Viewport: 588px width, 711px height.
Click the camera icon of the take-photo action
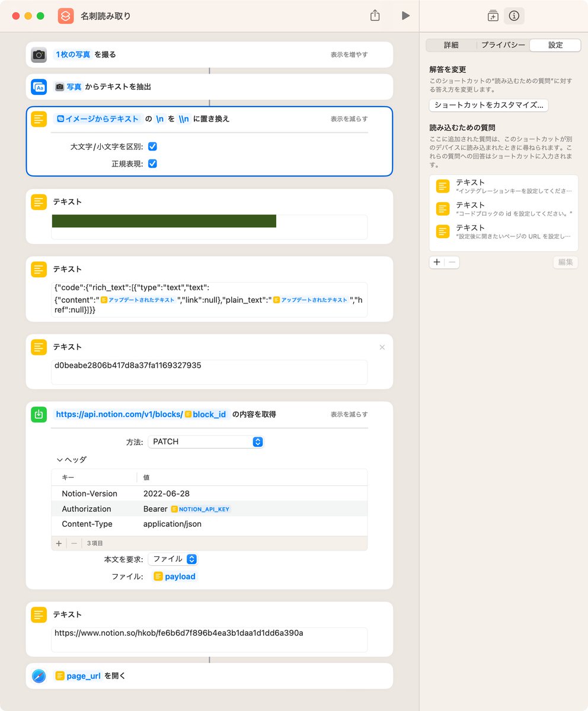click(39, 55)
